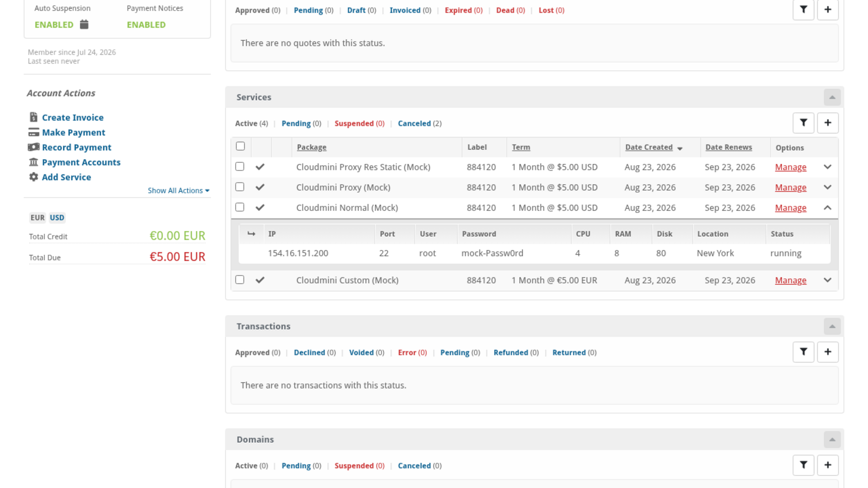868x488 pixels.
Task: Expand details for Cloudmini Proxy (Mock)
Action: tap(828, 188)
